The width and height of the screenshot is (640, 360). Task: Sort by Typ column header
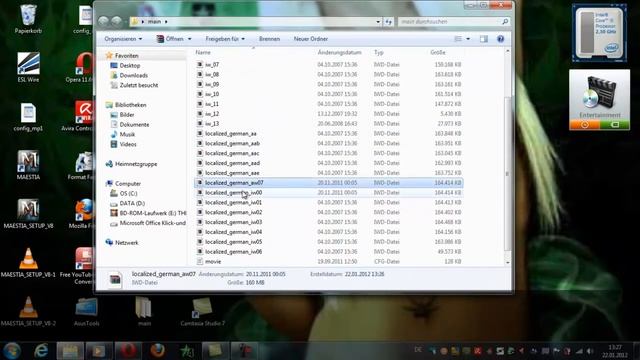[379, 52]
